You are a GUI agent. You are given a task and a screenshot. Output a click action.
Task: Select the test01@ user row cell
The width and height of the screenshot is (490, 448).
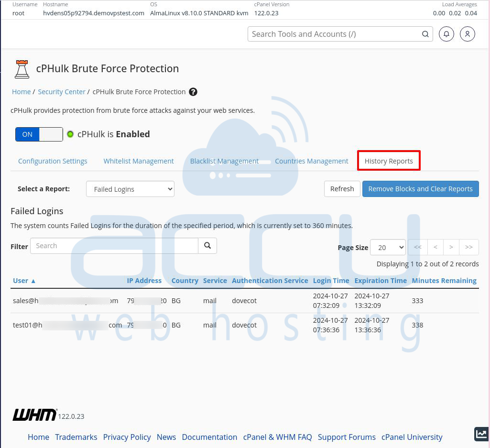67,325
